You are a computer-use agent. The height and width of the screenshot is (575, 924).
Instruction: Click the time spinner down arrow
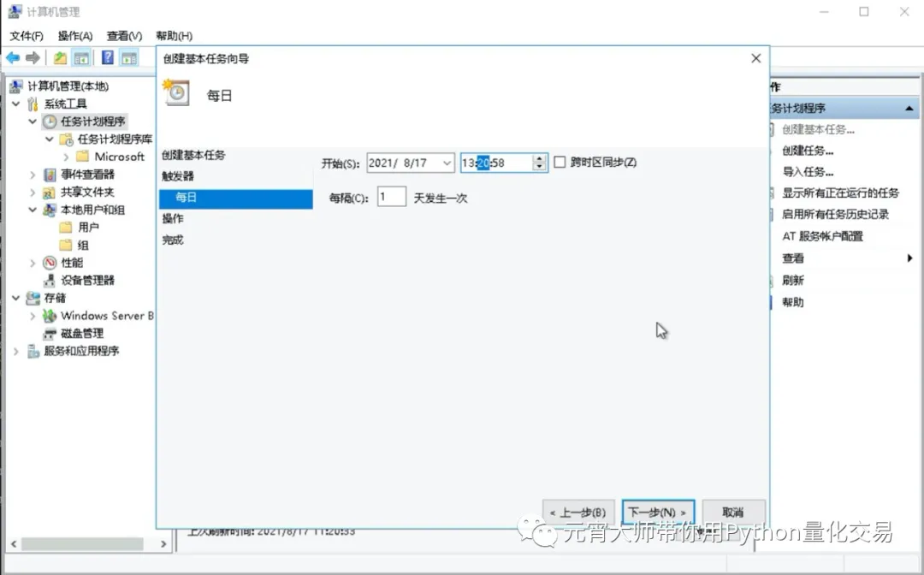pos(539,167)
